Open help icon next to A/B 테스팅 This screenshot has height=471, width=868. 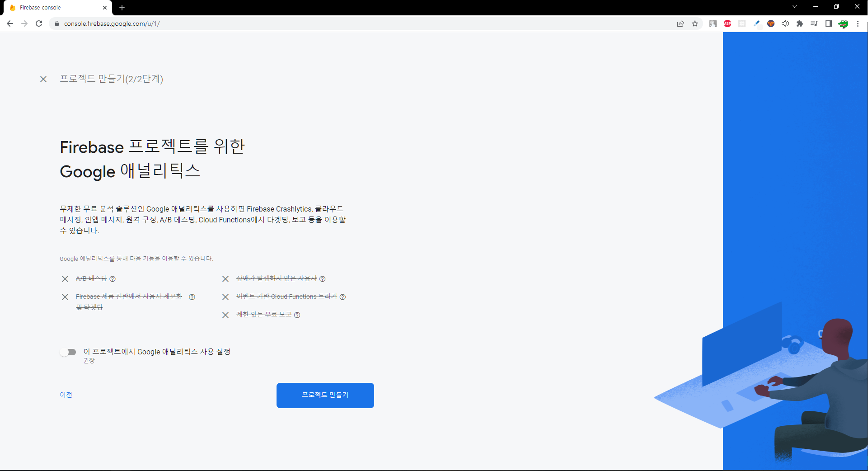(113, 279)
